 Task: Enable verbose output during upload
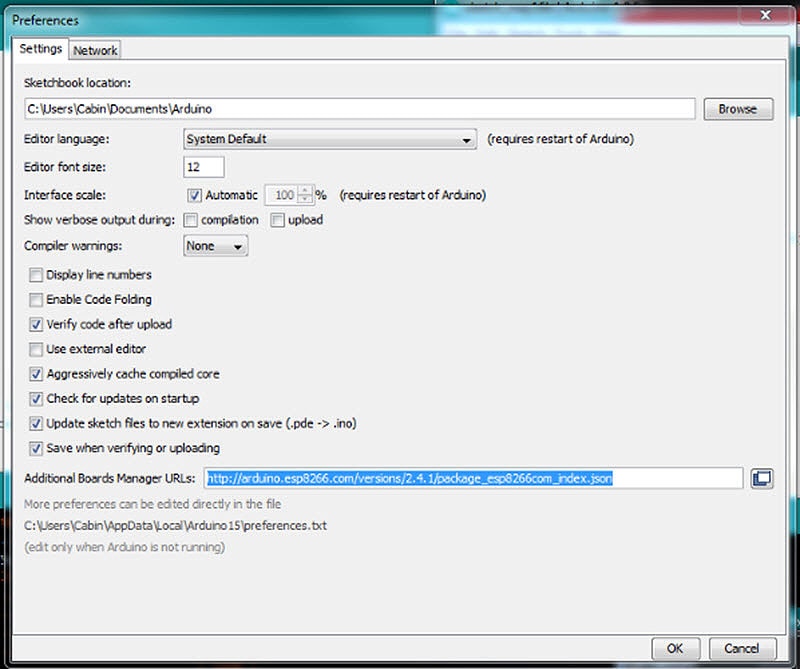277,219
